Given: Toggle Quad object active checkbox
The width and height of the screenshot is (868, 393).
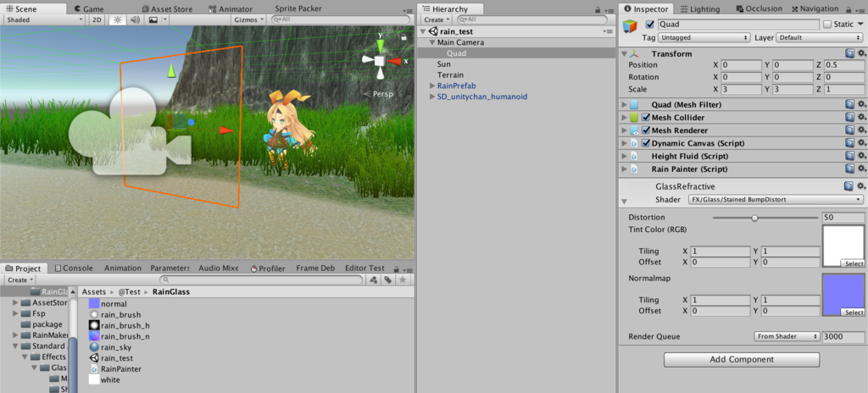Looking at the screenshot, I should tap(650, 25).
